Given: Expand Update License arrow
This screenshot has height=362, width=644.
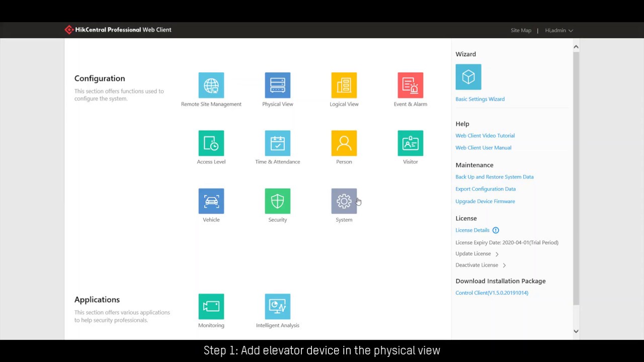Looking at the screenshot, I should [x=497, y=254].
